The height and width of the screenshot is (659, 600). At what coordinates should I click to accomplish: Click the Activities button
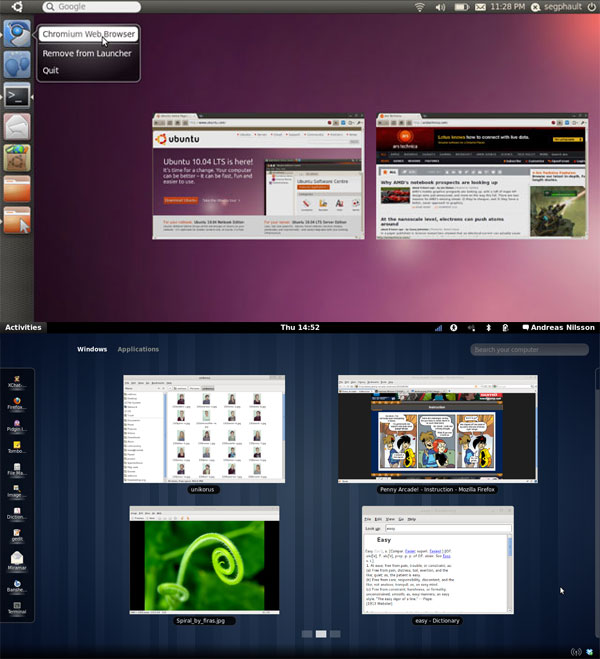click(23, 327)
